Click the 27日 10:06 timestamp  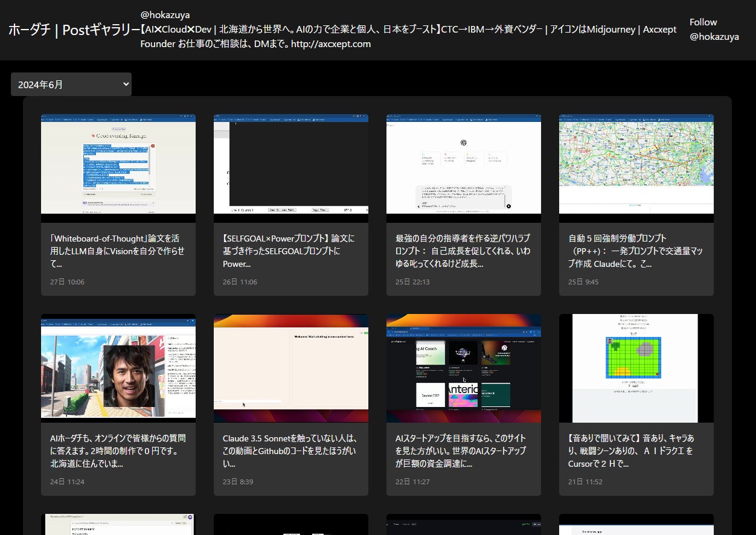67,282
